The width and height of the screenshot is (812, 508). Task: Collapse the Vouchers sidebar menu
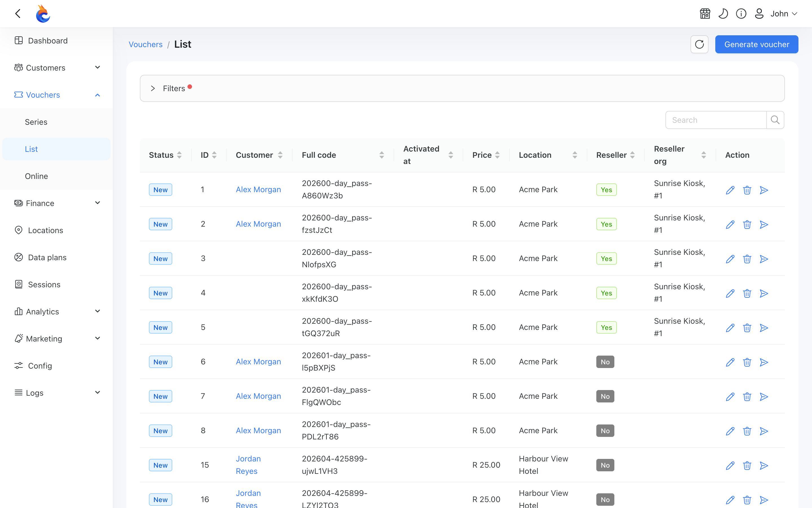point(56,95)
